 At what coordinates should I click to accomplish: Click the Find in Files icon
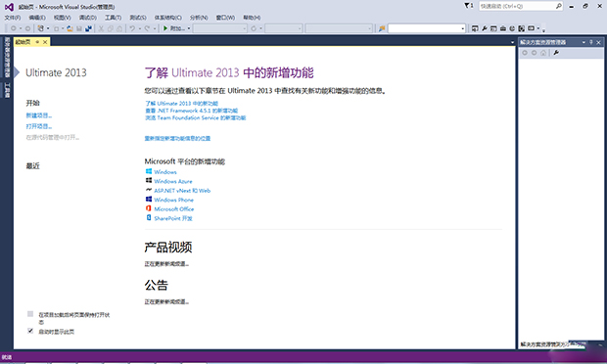coord(382,28)
